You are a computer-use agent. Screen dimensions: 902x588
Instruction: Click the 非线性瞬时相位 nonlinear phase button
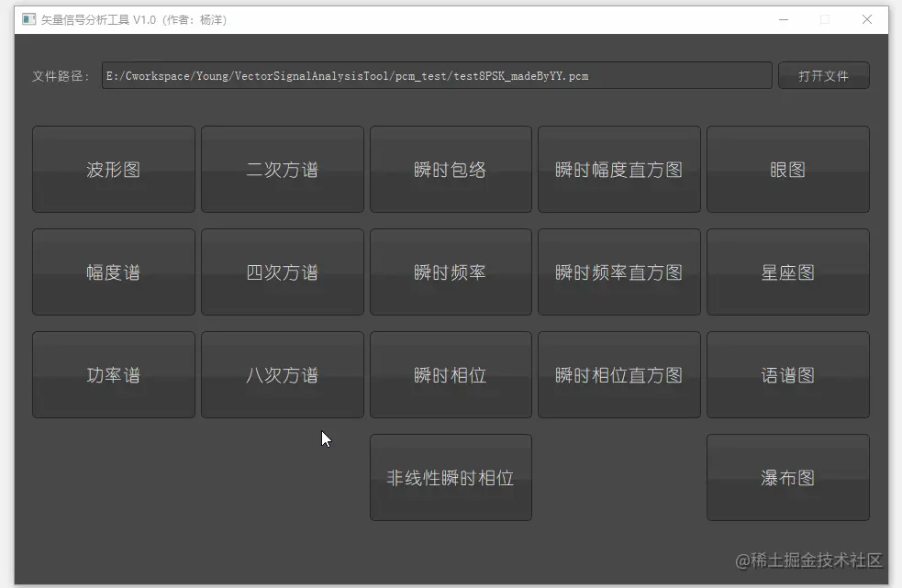(451, 477)
